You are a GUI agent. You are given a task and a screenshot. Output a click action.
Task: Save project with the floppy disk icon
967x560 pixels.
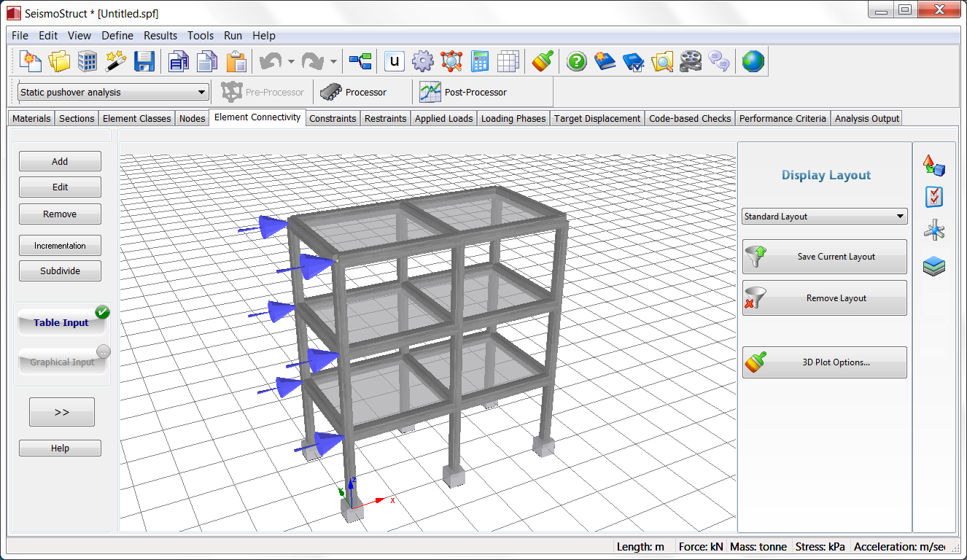point(144,62)
